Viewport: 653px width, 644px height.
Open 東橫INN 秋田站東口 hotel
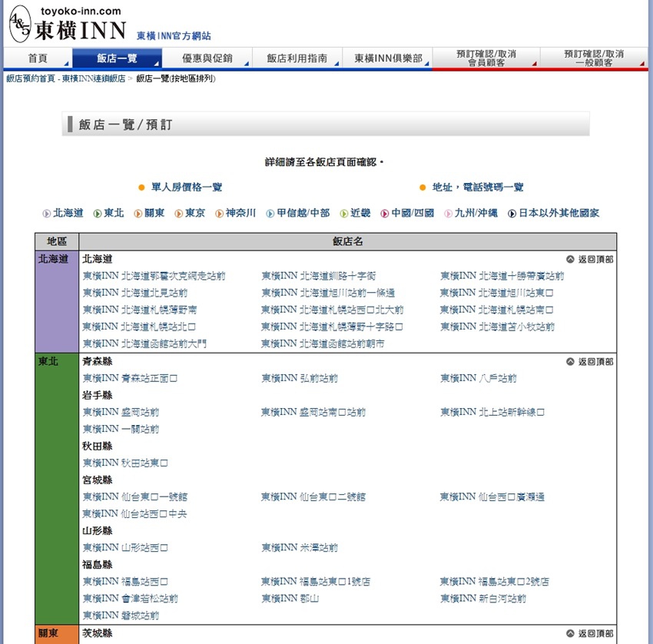click(x=125, y=463)
